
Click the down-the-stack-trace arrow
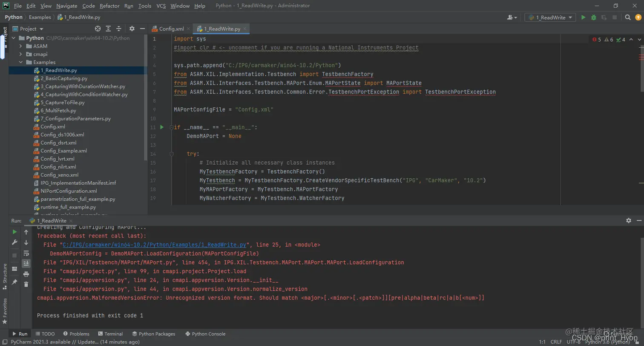click(26, 243)
